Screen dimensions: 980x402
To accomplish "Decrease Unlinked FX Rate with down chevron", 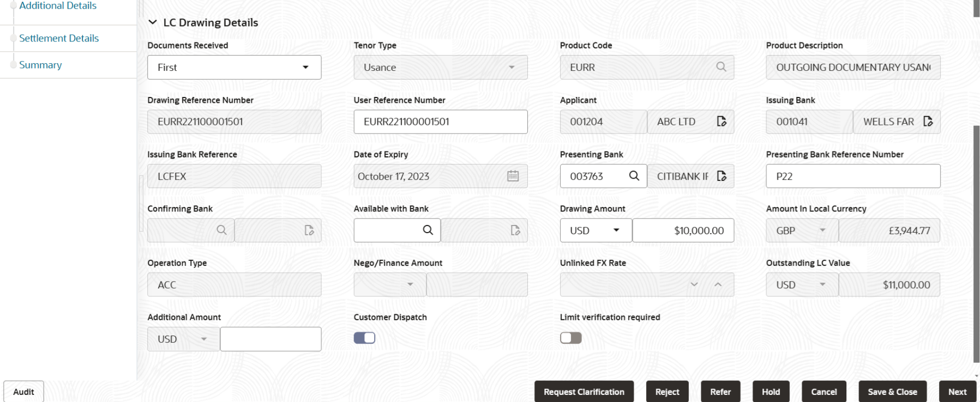I will tap(694, 284).
